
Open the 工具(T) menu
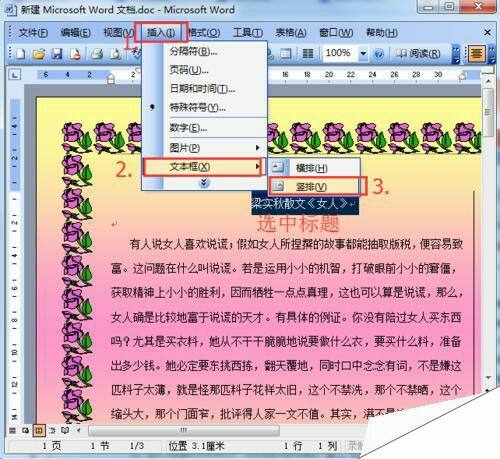pos(248,32)
